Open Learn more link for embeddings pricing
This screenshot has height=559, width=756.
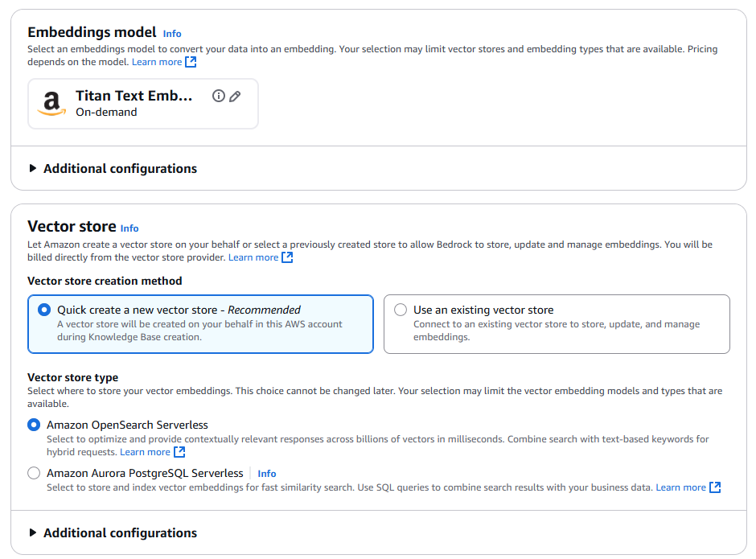coord(157,62)
